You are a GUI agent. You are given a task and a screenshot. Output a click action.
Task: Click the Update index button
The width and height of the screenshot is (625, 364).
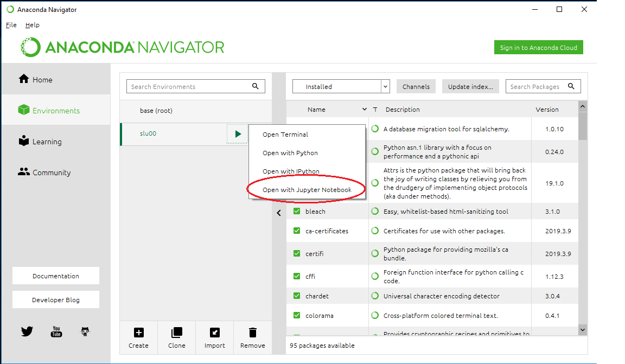coord(470,86)
